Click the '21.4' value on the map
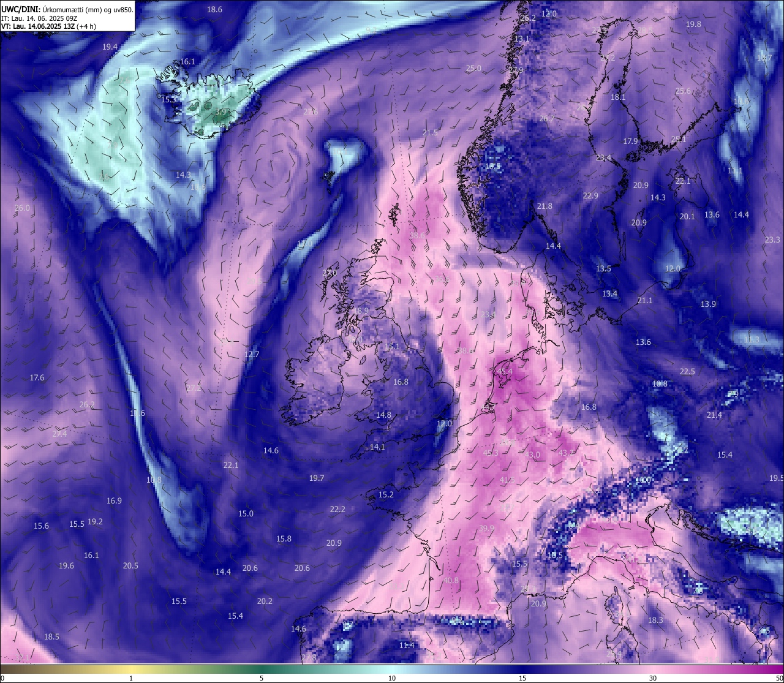This screenshot has width=784, height=683. click(714, 415)
